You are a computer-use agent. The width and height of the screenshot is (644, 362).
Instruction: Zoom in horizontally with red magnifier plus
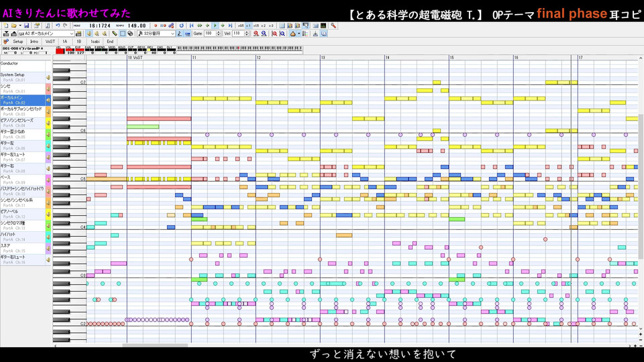click(256, 34)
